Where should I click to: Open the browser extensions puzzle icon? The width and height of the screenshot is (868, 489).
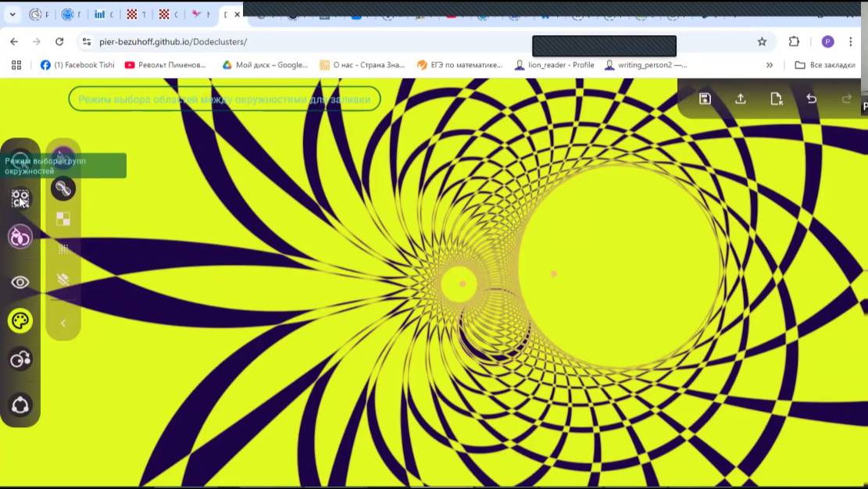(794, 41)
